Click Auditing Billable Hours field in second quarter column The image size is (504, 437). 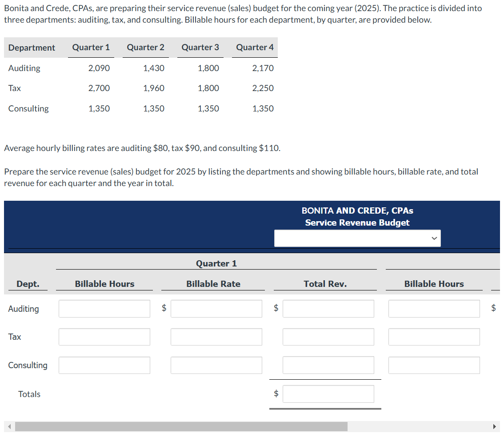pos(434,309)
